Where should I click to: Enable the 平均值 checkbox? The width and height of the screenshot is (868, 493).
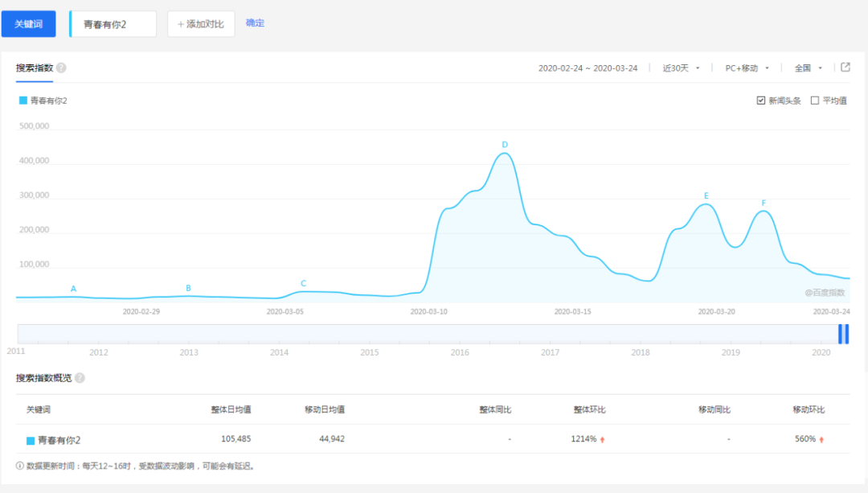815,101
